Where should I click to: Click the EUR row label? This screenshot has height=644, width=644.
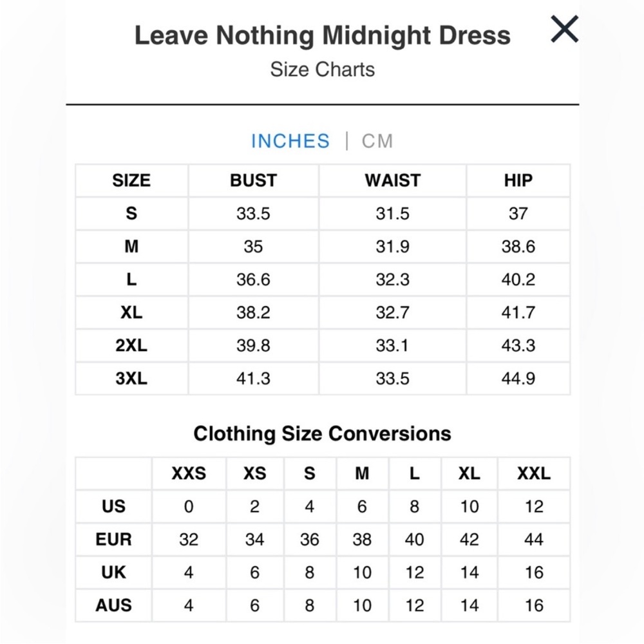[114, 539]
